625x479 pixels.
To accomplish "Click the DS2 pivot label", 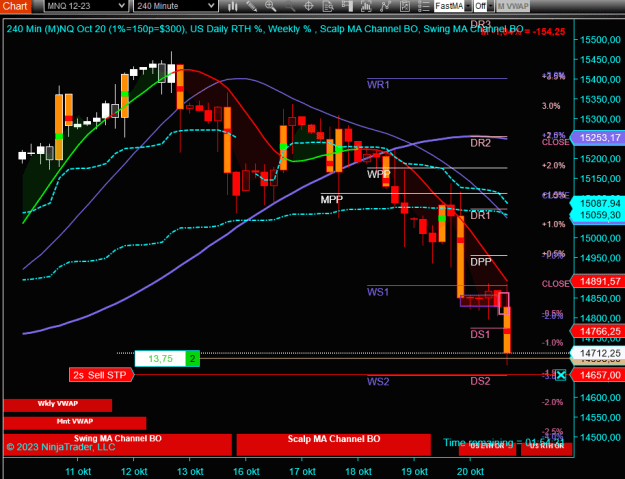I will click(x=480, y=381).
